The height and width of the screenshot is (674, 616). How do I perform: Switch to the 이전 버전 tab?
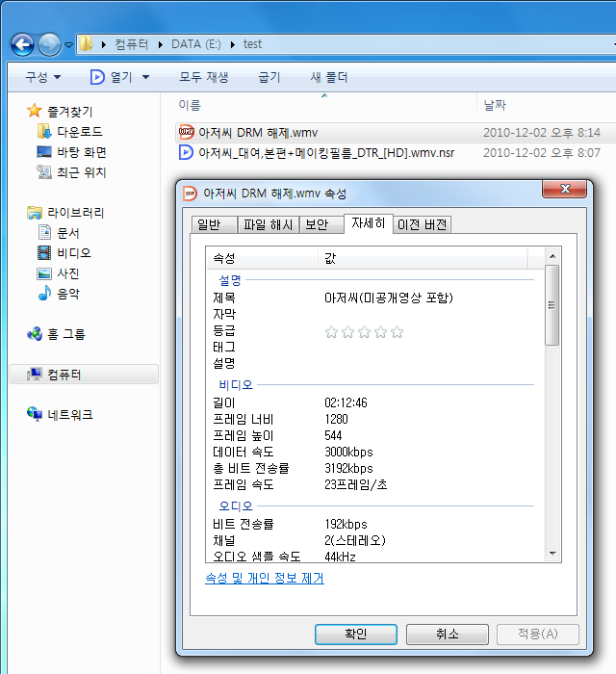pos(422,224)
